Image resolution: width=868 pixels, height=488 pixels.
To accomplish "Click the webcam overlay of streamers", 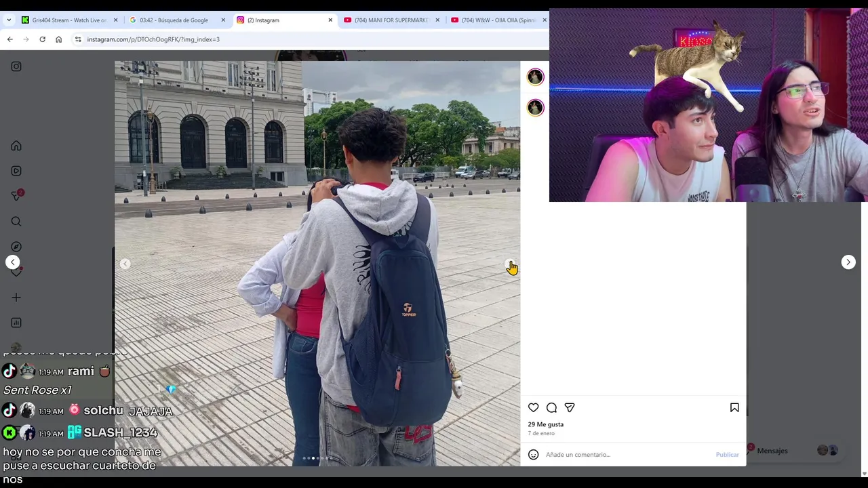I will click(709, 106).
